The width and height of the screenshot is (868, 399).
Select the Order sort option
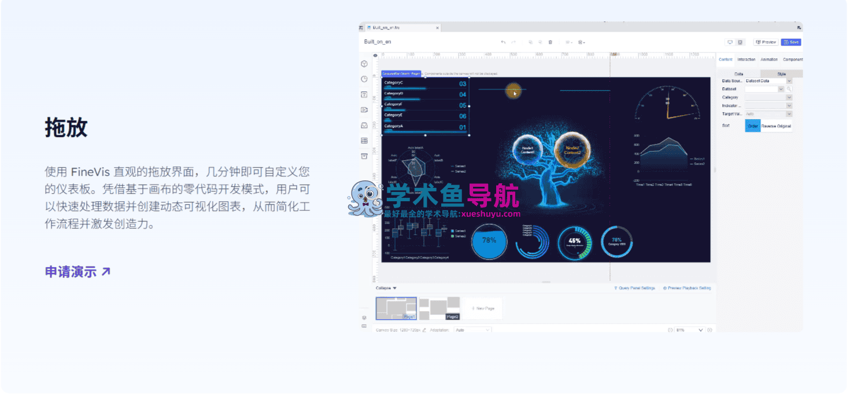753,125
